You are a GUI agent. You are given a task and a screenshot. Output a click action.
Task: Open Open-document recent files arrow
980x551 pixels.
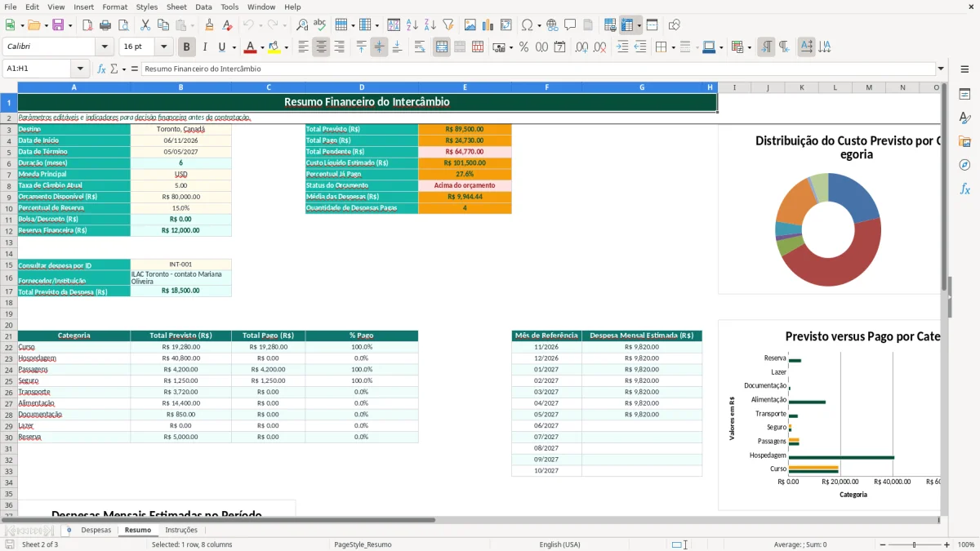coord(45,25)
